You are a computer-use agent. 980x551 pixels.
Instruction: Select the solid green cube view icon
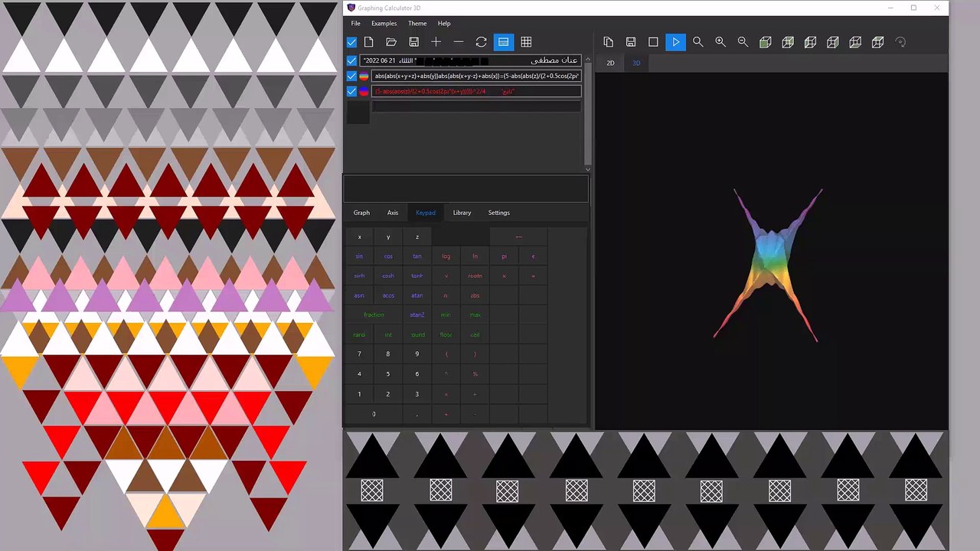(x=765, y=42)
